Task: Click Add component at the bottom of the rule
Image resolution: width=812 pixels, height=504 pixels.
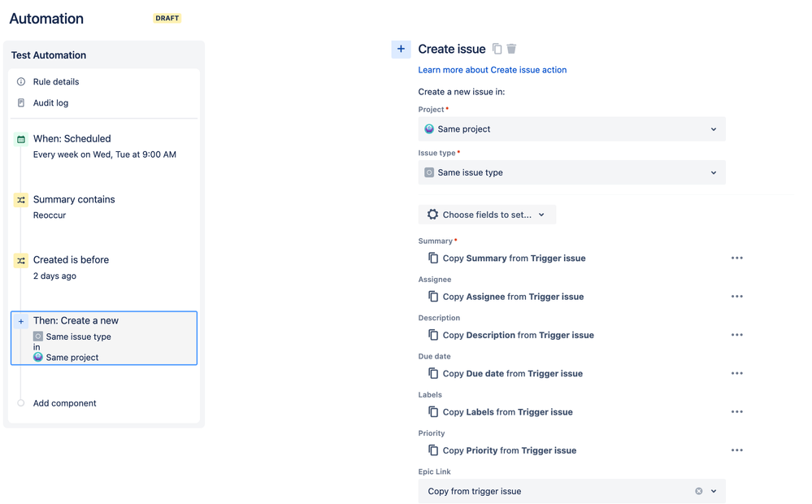Action: (65, 403)
